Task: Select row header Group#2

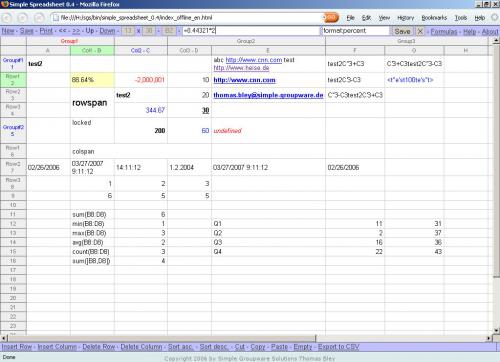Action: 13,130
